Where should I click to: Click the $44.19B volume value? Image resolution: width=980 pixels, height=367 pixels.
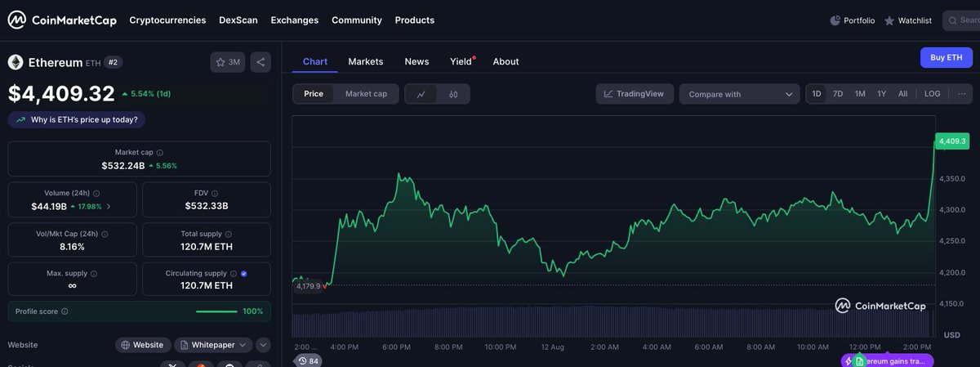47,206
